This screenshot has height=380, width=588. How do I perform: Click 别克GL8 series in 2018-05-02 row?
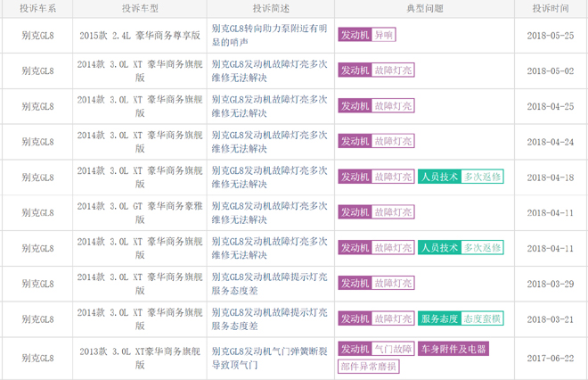pos(37,71)
